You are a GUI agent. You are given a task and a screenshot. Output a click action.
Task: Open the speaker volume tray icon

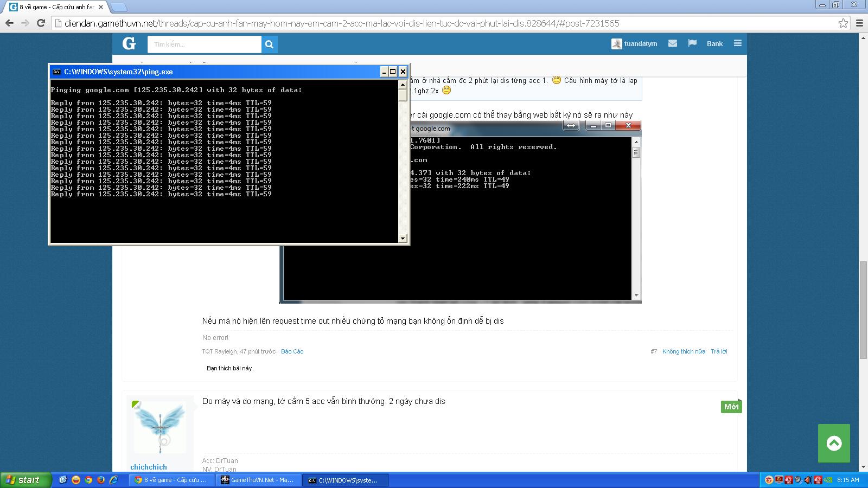[x=808, y=480]
